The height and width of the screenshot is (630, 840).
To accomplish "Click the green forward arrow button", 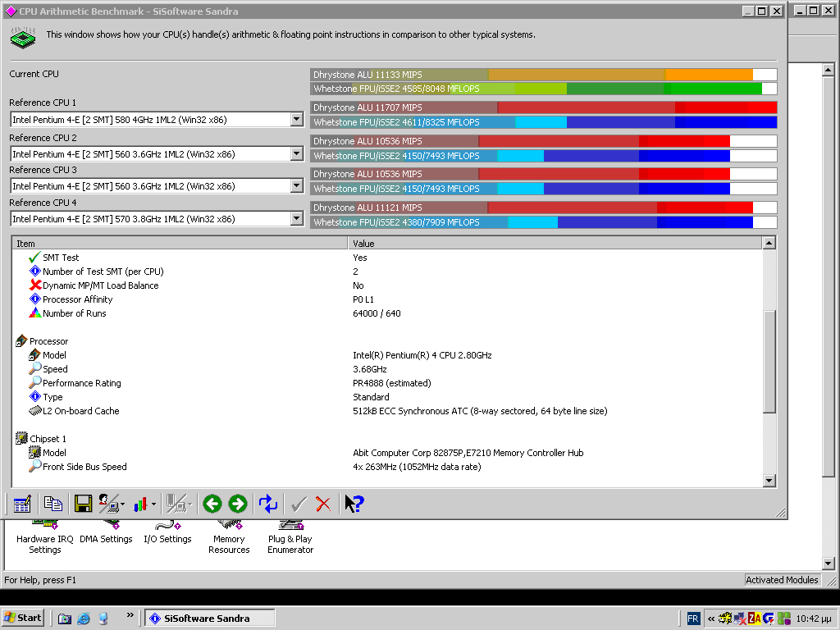I will (238, 504).
